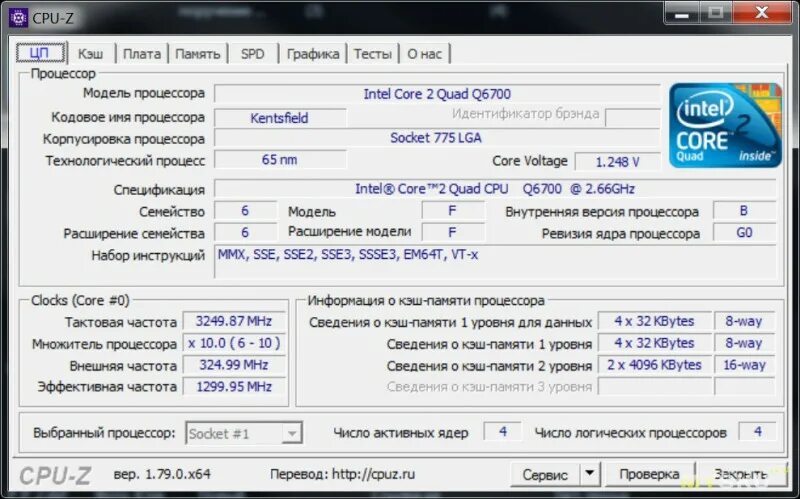Click the Расширение семейства value 6
Screen dimensions: 800x499
click(245, 233)
